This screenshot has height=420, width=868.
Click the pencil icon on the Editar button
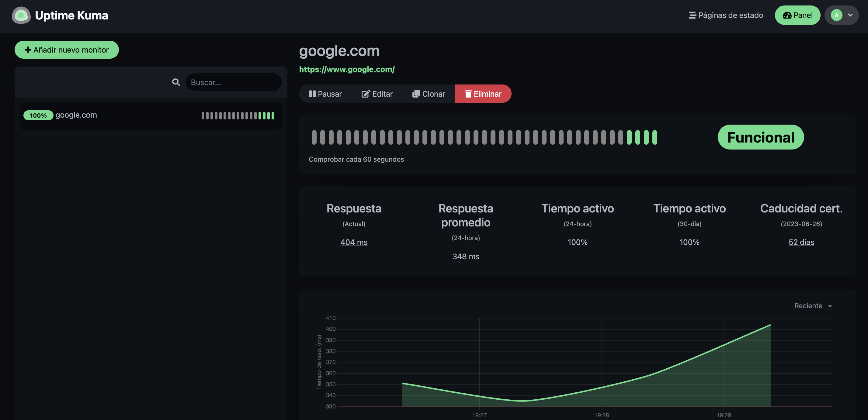[x=366, y=94]
